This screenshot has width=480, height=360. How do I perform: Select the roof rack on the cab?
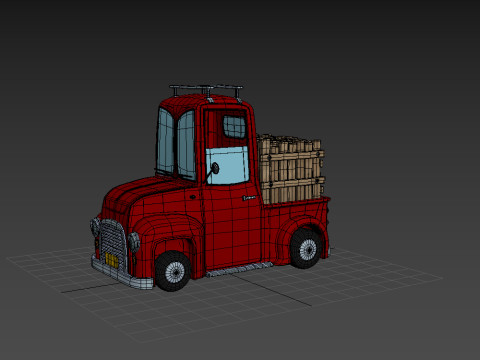pyautogui.click(x=207, y=90)
